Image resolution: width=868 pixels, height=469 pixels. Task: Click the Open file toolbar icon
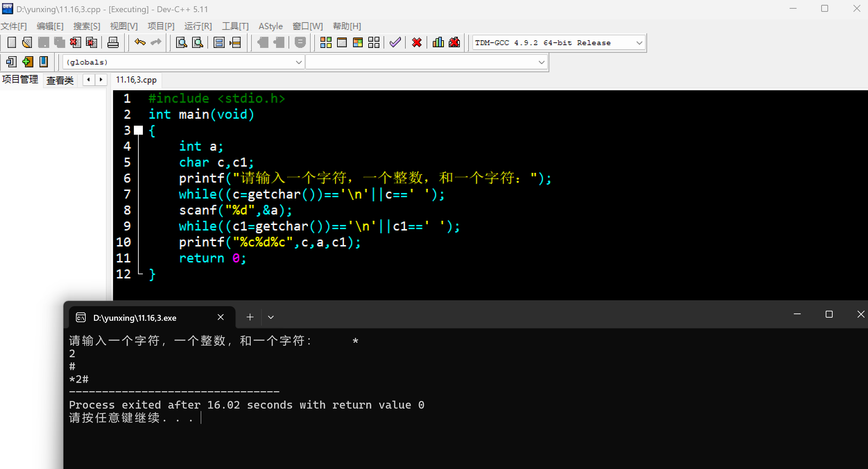27,43
